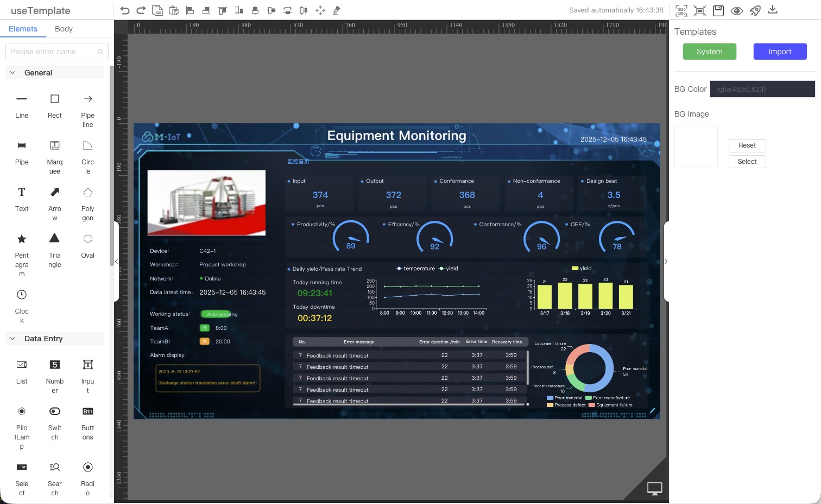Viewport: 821px width, 504px height.
Task: Toggle preview with the eye icon
Action: [737, 11]
